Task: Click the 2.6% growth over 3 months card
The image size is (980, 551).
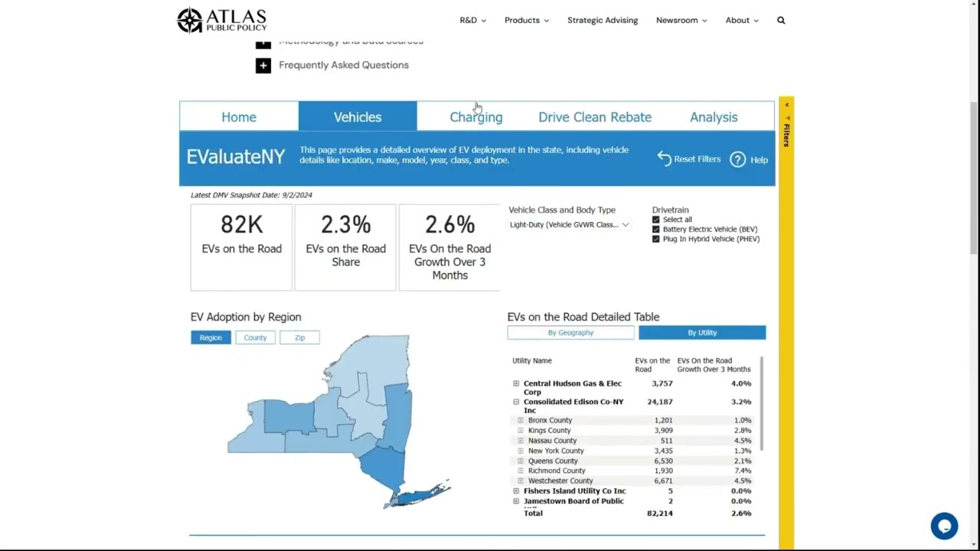Action: [449, 247]
